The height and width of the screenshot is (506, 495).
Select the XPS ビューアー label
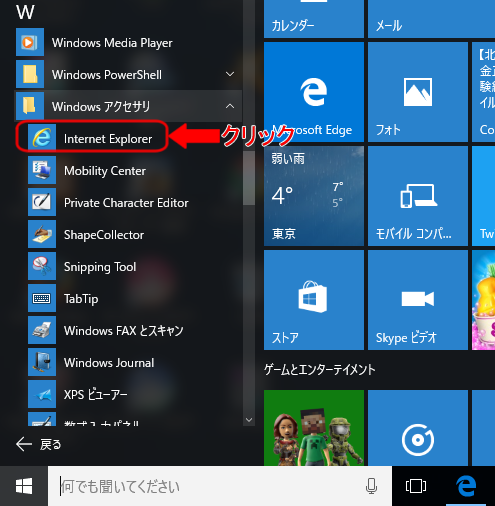click(95, 395)
